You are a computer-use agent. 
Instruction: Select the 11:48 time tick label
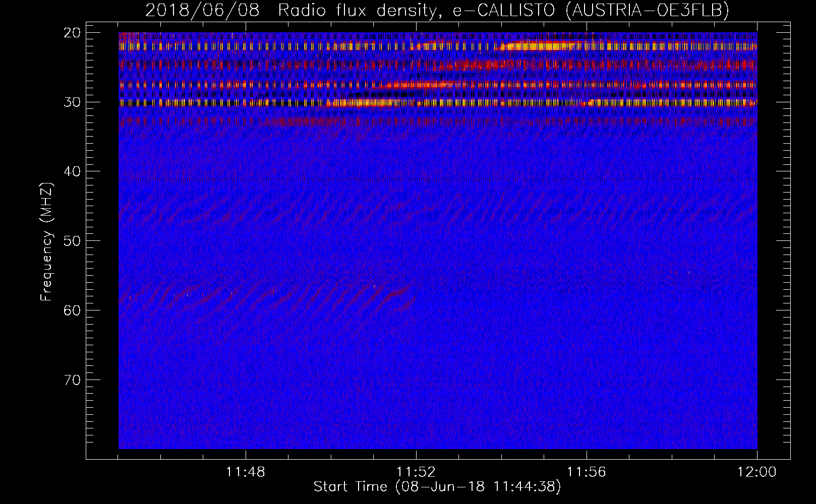[246, 472]
